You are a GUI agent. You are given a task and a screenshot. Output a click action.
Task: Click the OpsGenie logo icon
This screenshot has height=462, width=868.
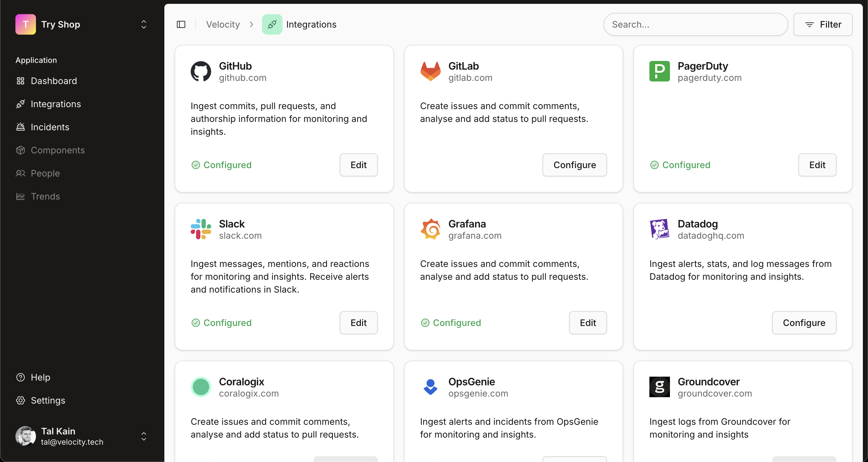pyautogui.click(x=430, y=387)
